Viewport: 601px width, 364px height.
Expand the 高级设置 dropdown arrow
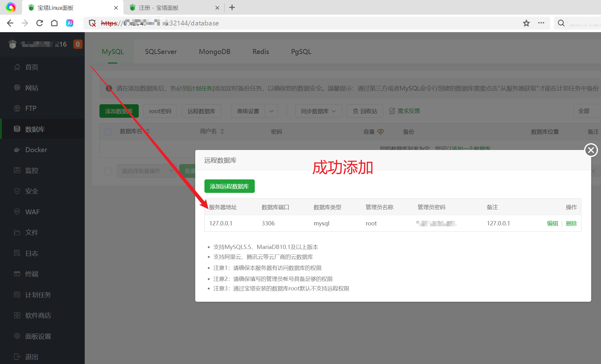(271, 111)
